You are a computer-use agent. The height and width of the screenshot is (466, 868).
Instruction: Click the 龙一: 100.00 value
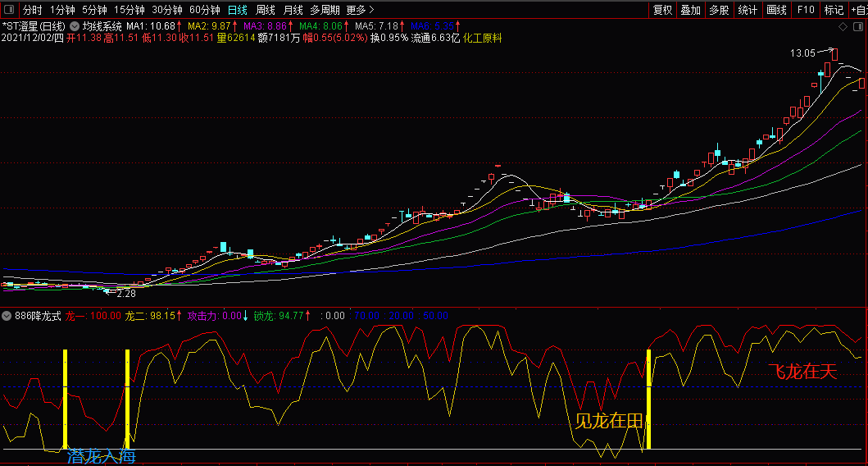[93, 316]
